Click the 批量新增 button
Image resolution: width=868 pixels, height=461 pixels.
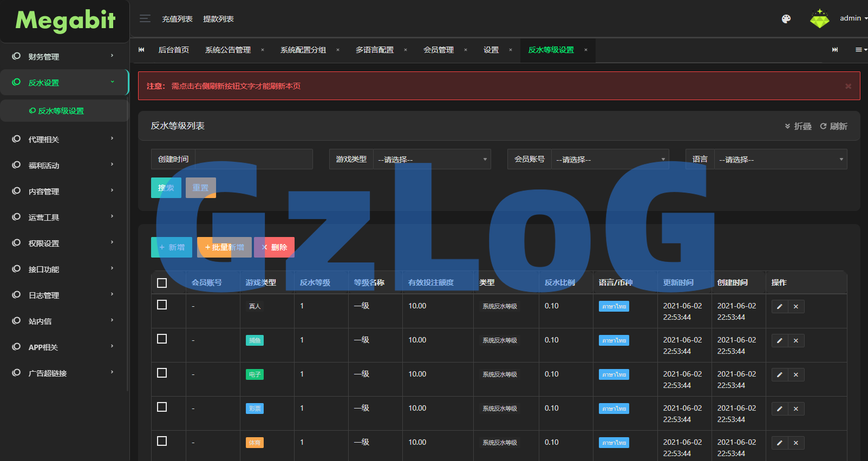(x=224, y=247)
